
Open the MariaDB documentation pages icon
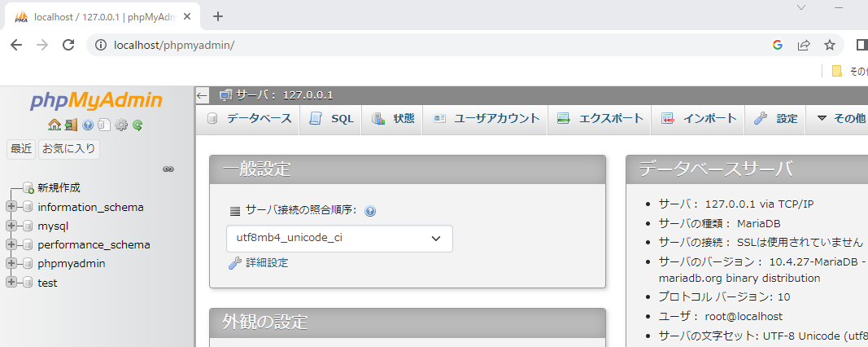click(104, 125)
